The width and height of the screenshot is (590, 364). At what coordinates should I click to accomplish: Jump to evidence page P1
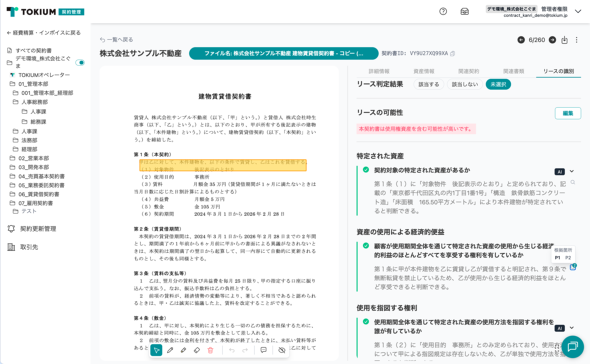pos(558,258)
